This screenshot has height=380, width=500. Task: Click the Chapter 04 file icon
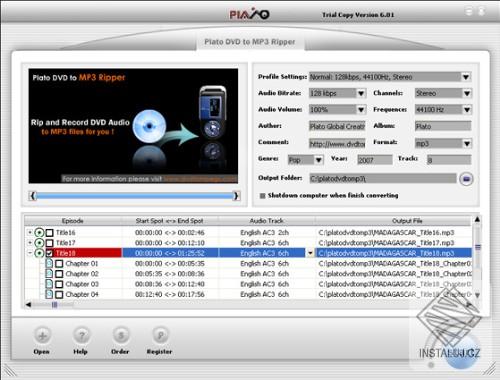point(49,294)
